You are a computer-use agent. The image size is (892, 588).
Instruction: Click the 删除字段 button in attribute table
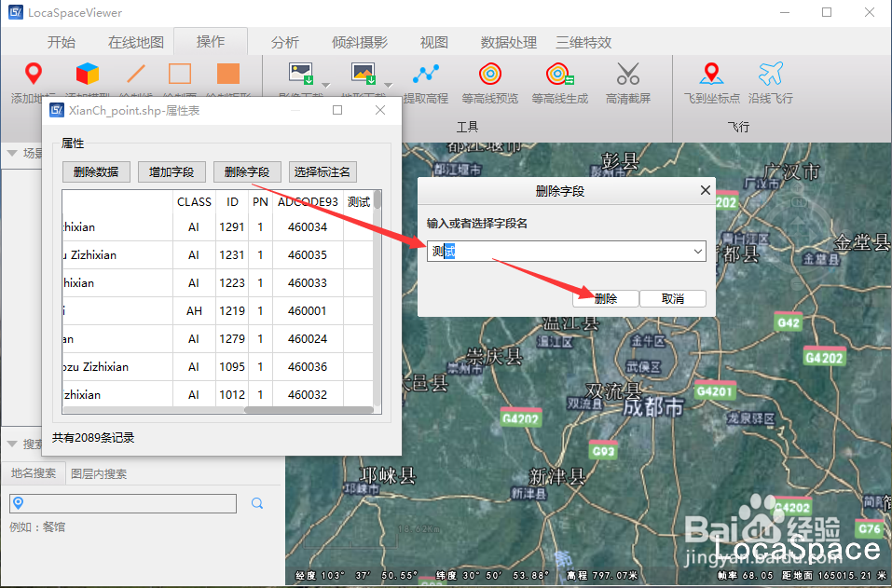pyautogui.click(x=247, y=171)
